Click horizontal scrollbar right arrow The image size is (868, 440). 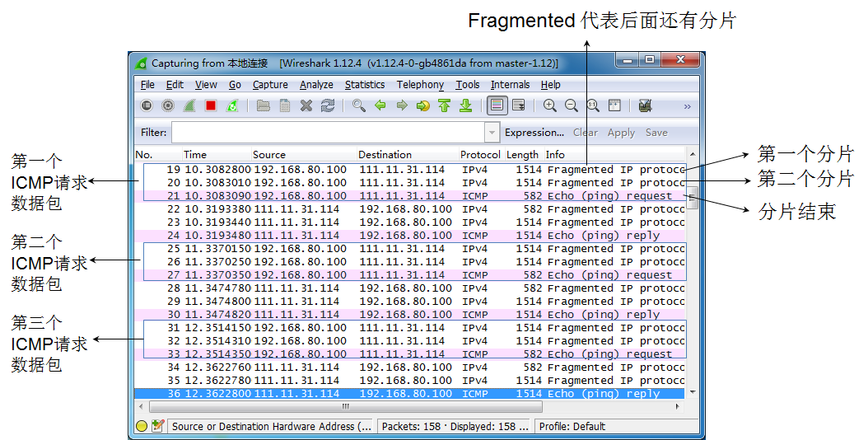pos(678,406)
